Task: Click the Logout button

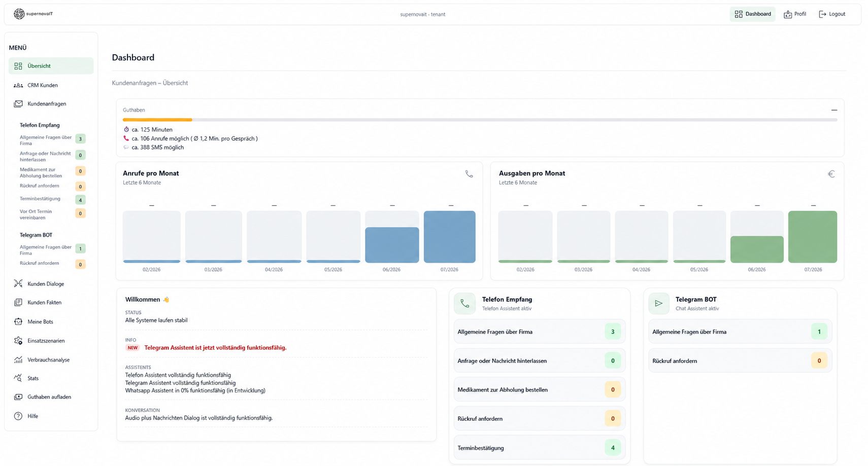Action: 832,14
